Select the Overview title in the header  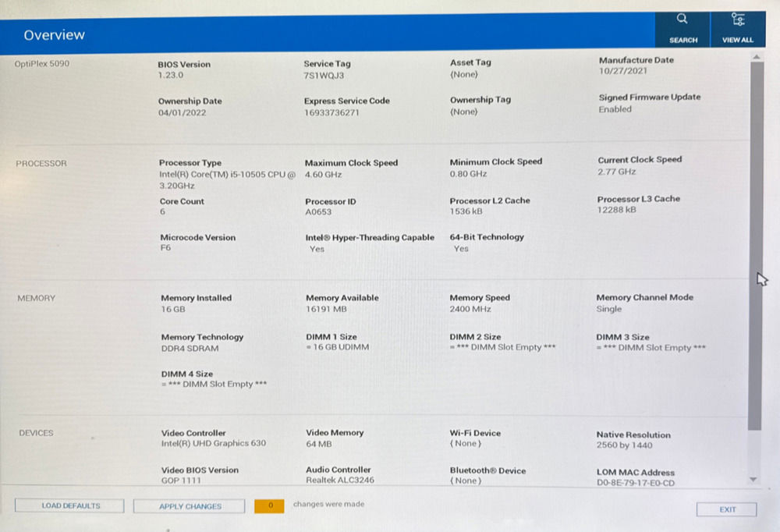click(x=55, y=35)
